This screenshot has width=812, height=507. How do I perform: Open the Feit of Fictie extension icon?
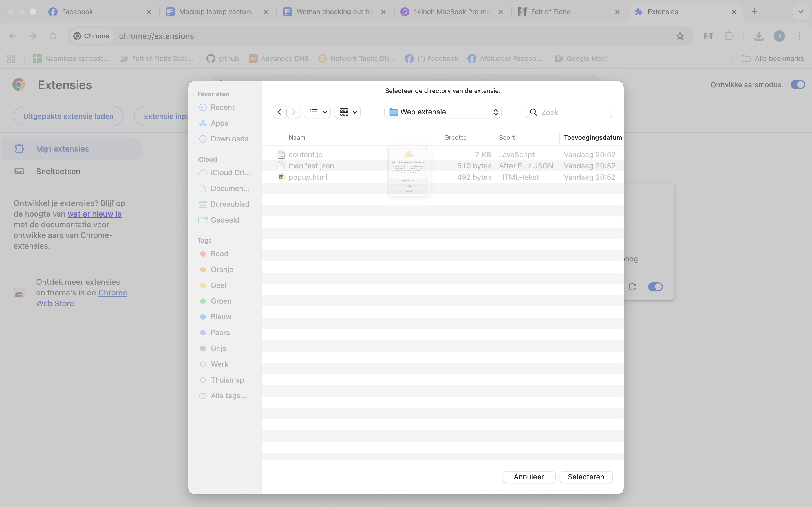pyautogui.click(x=708, y=36)
